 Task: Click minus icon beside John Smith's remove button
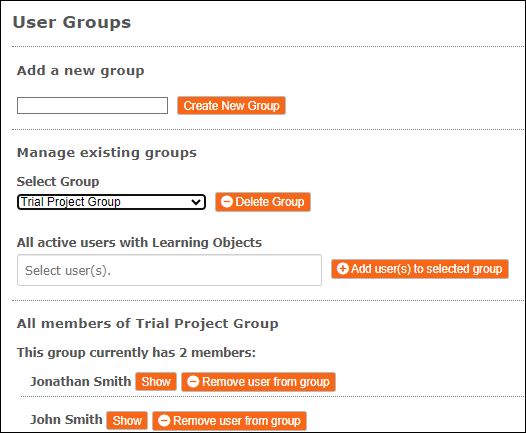tap(164, 421)
